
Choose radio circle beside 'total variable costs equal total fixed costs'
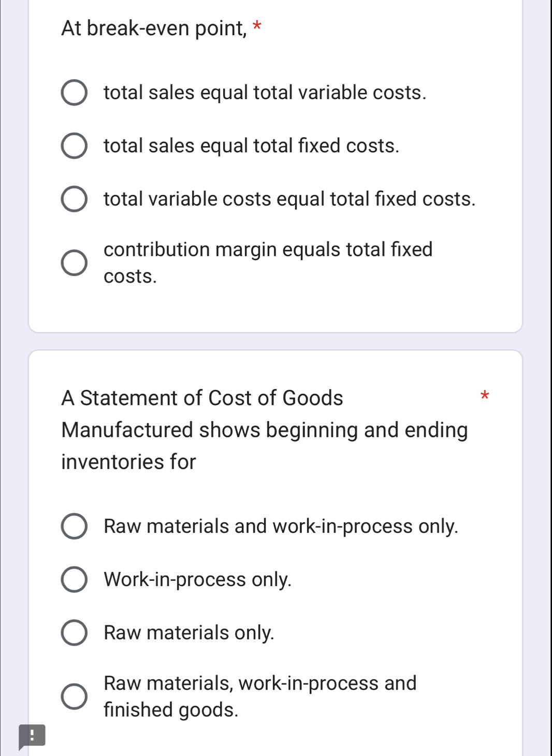coord(74,199)
